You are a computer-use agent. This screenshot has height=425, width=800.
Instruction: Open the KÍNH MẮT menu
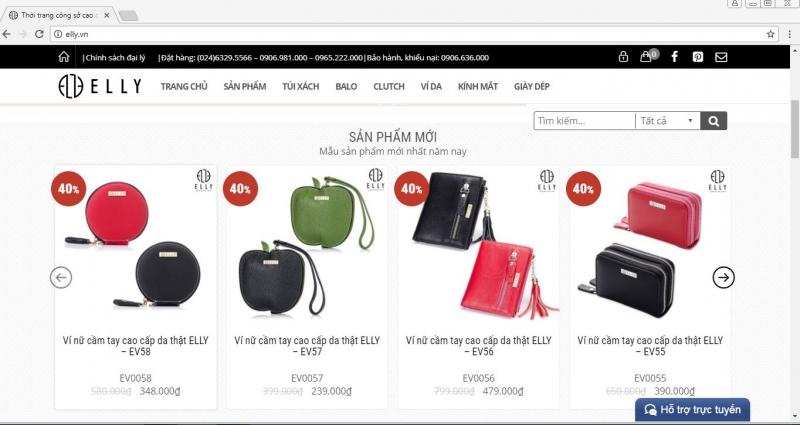(478, 86)
